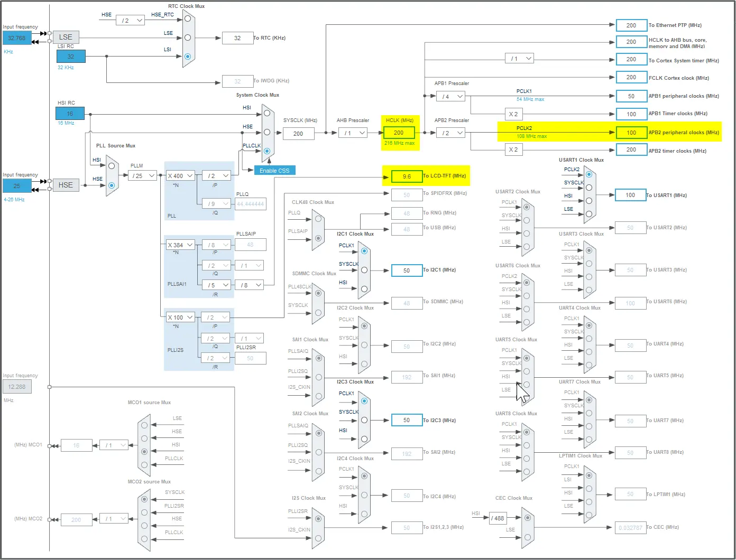736x560 pixels.
Task: Click the HCLK (MHz) value field
Action: tap(399, 133)
